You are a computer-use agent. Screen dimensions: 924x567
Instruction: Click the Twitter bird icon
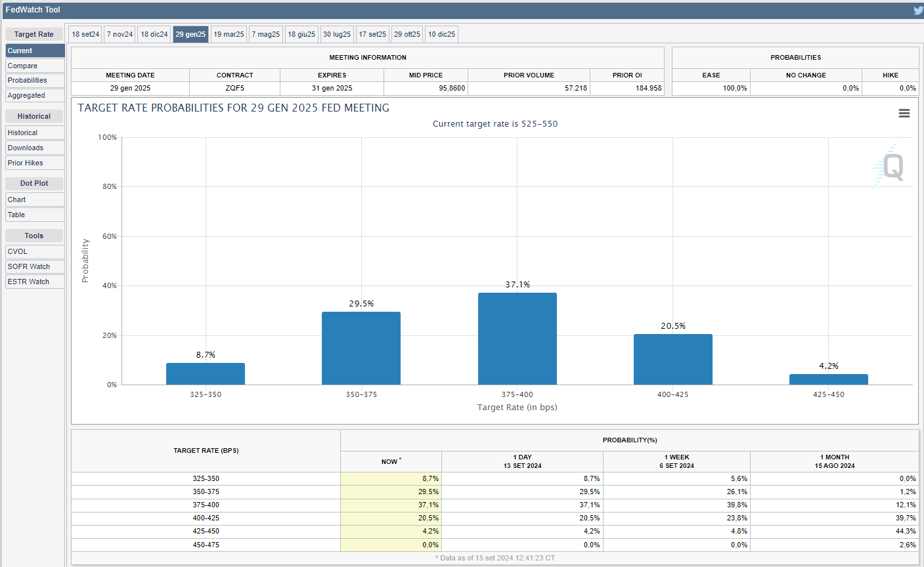(917, 10)
